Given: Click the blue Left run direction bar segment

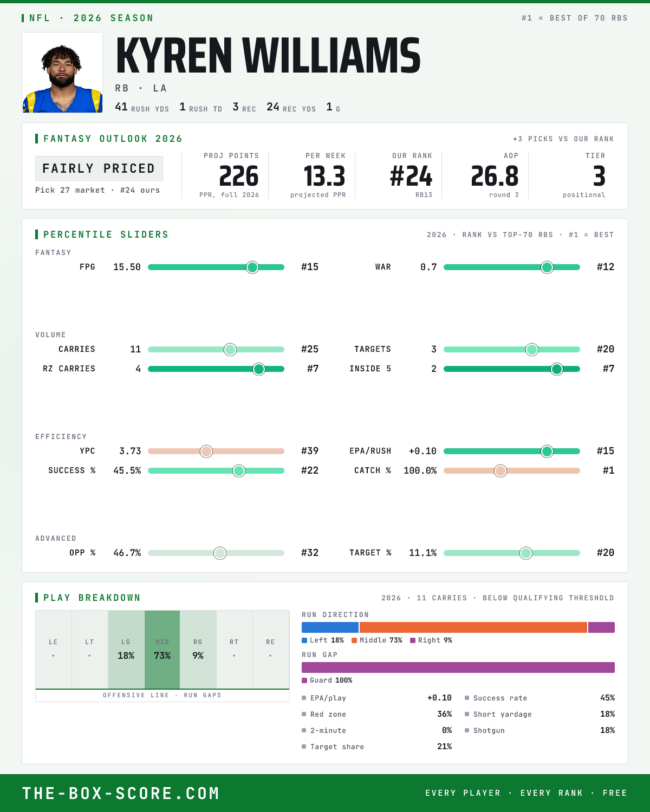Looking at the screenshot, I should tap(330, 627).
